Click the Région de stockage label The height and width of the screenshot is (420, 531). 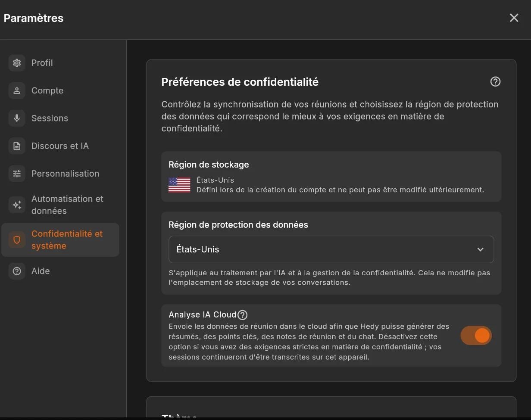pyautogui.click(x=209, y=165)
